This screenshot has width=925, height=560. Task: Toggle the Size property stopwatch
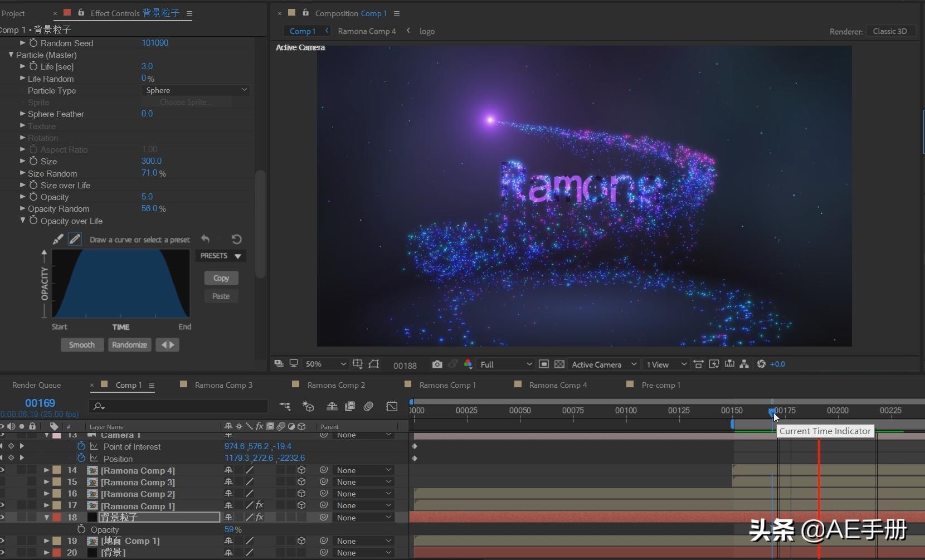[33, 161]
